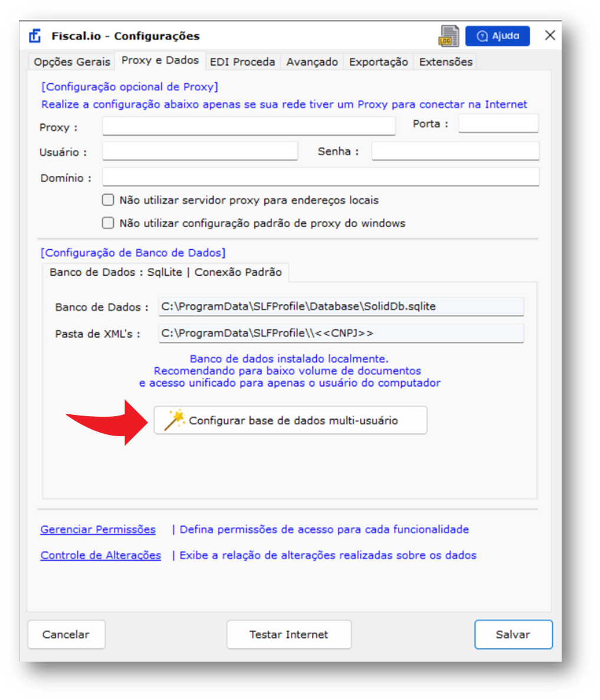Select Banco de Dados SqlLite Conexão Padrão tab

(166, 272)
